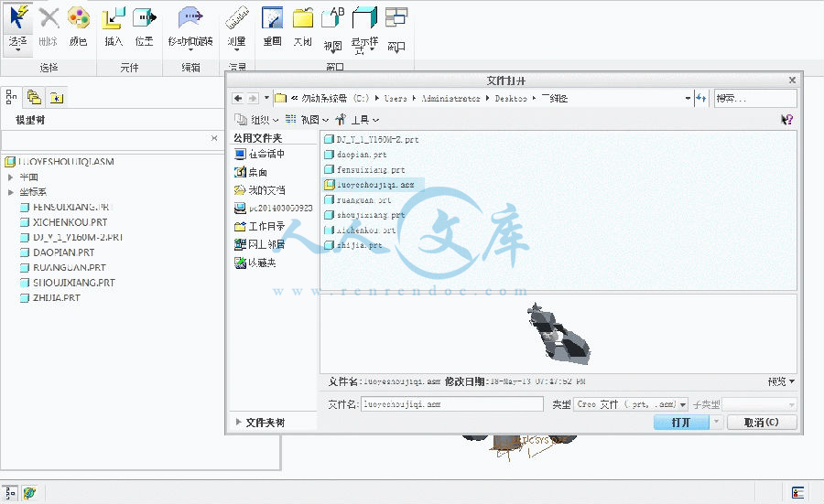Viewport: 824px width, 504px height.
Task: Click the 插入 insert component icon
Action: [113, 27]
